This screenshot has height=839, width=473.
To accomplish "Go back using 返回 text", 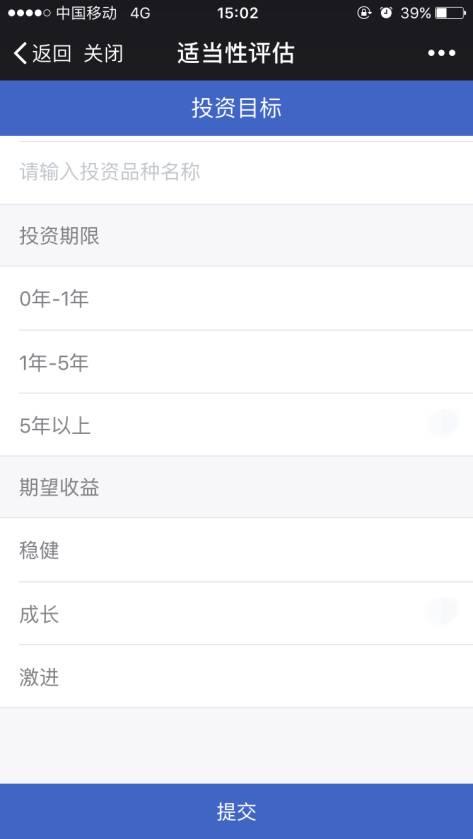I will [x=51, y=54].
